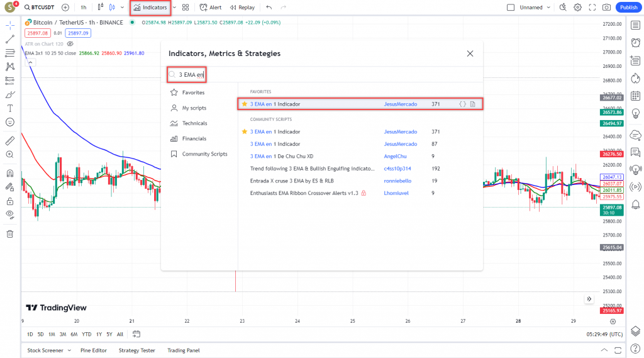
Task: Open the emoji icons tool
Action: [x=10, y=122]
